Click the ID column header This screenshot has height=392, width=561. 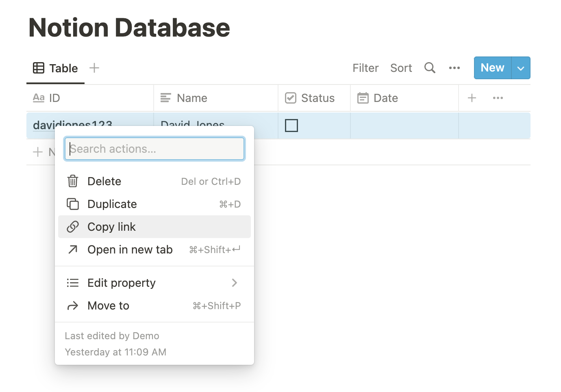[x=90, y=98]
